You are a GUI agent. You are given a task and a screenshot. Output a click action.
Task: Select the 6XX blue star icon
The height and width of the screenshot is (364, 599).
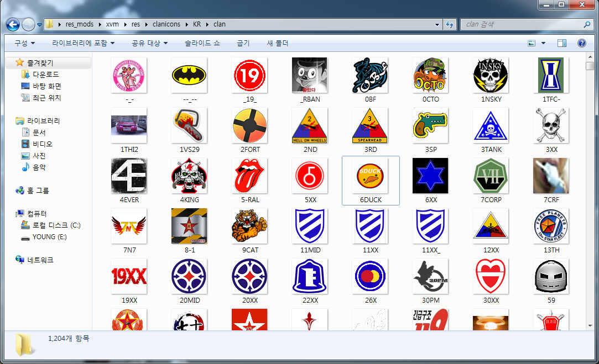(430, 176)
